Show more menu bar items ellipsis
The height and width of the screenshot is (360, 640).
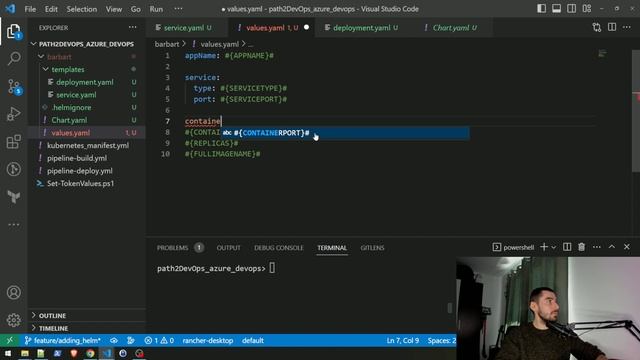tap(178, 9)
